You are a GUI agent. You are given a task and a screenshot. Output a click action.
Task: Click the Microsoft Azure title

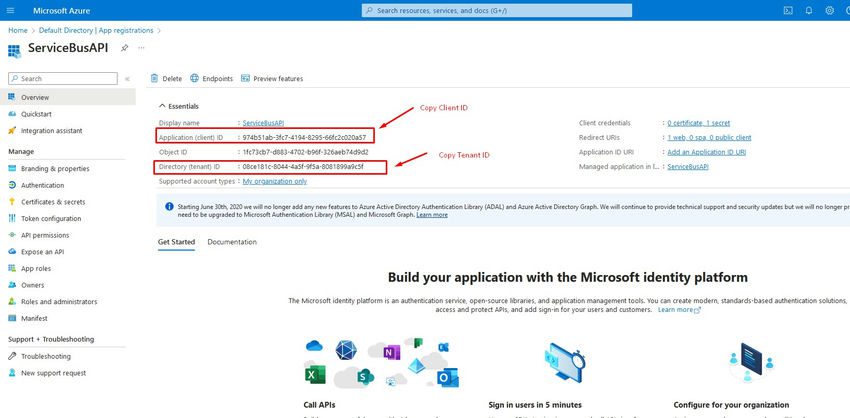[x=62, y=10]
